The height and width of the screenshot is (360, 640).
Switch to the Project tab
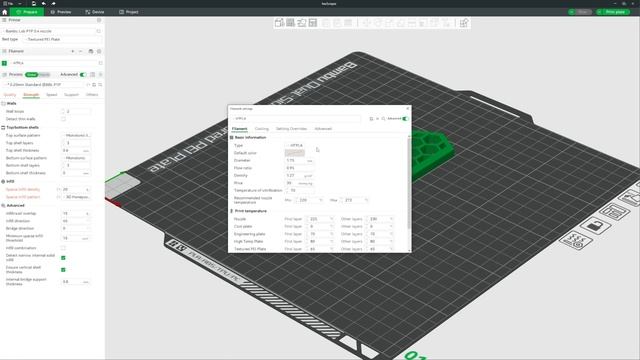click(129, 12)
